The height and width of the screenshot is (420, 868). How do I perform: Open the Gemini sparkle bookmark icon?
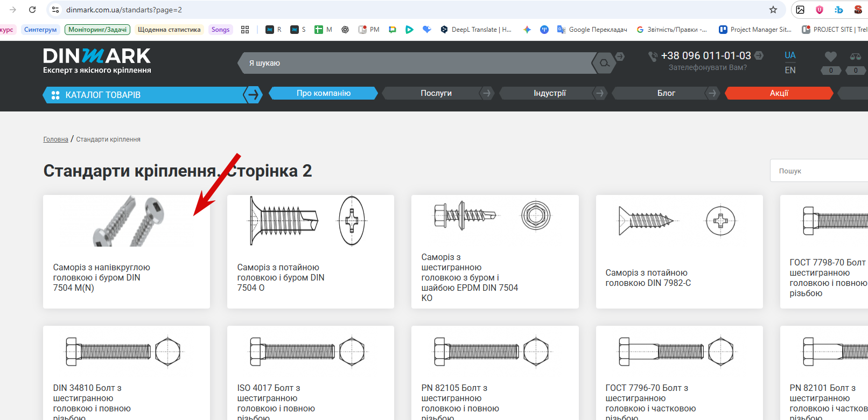(527, 30)
